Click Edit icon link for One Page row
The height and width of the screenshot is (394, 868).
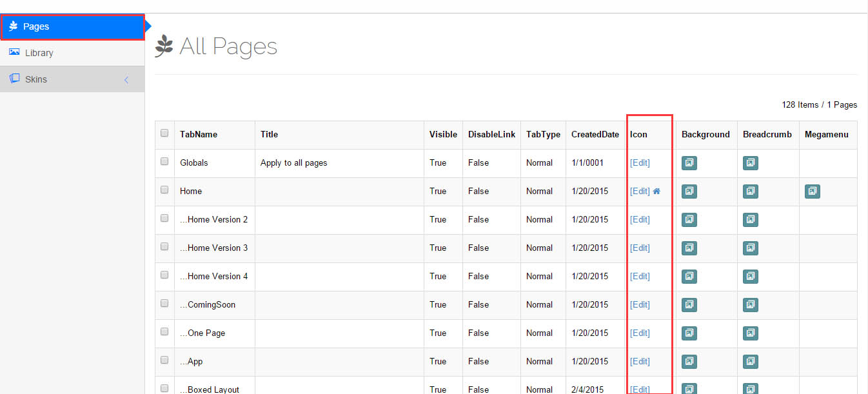click(x=640, y=333)
